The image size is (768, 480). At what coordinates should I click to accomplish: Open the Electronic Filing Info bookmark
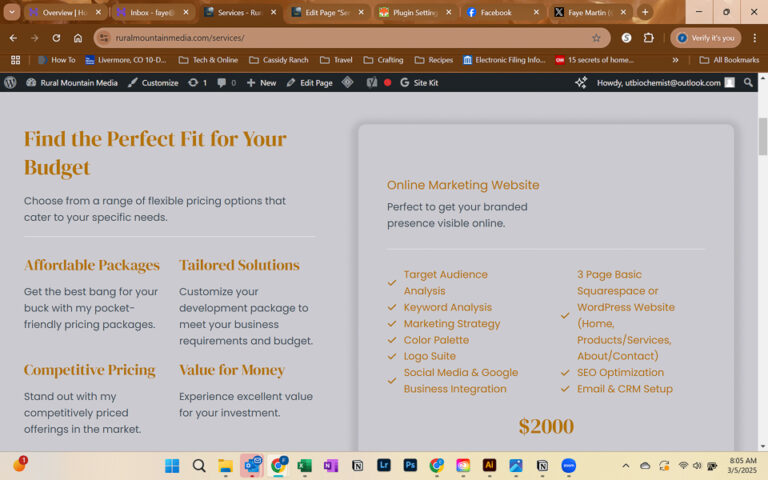click(x=504, y=60)
